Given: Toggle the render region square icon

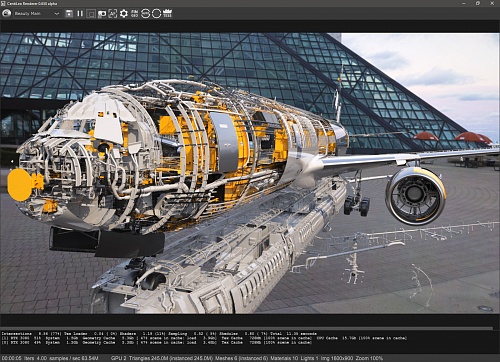Looking at the screenshot, I should click(91, 14).
